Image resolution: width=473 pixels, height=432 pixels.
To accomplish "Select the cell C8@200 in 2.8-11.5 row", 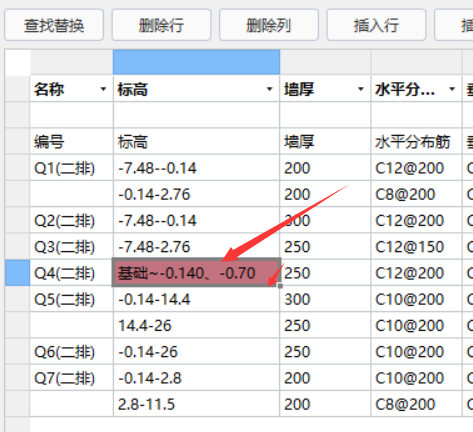I will coord(416,404).
